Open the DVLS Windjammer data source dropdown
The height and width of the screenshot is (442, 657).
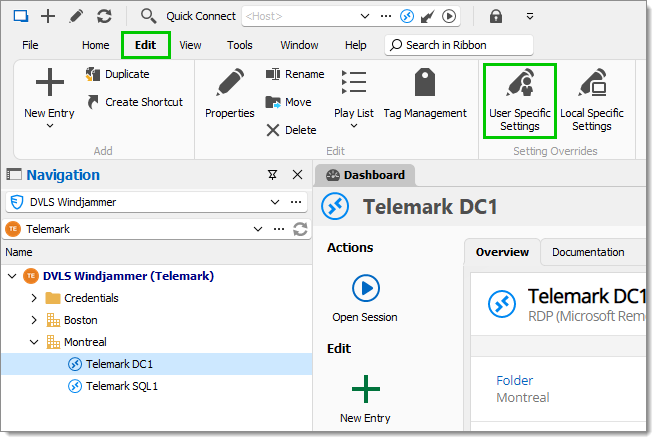tap(275, 202)
